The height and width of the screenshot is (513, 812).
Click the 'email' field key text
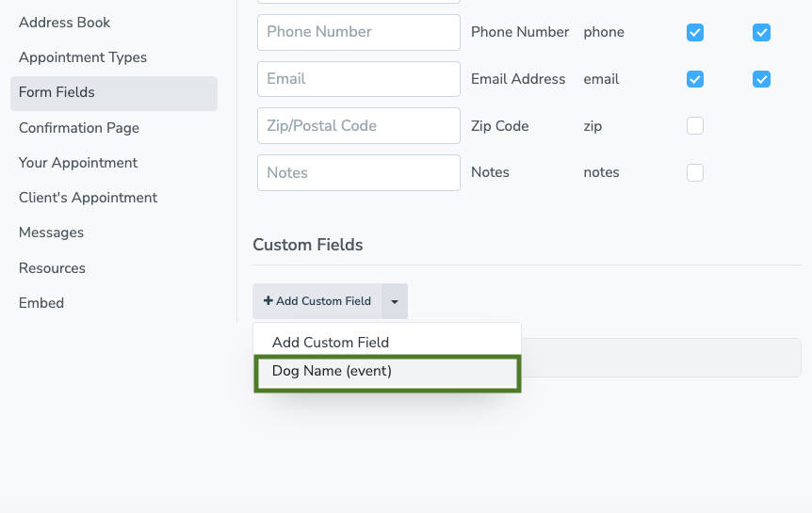(x=601, y=79)
